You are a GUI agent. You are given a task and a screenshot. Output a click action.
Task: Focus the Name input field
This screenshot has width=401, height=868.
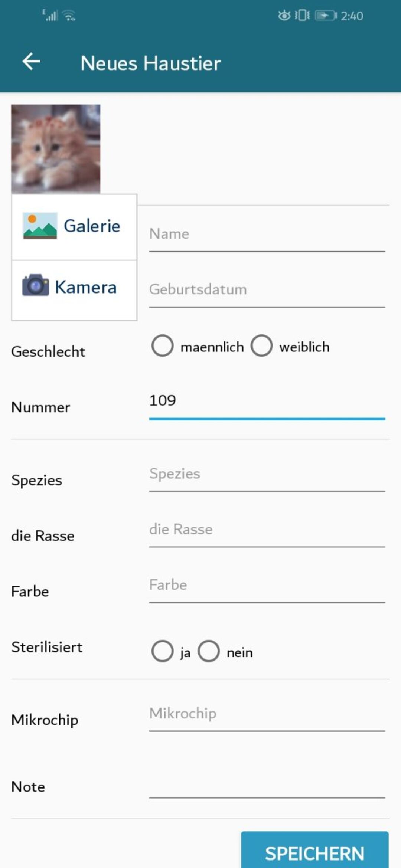coord(267,235)
